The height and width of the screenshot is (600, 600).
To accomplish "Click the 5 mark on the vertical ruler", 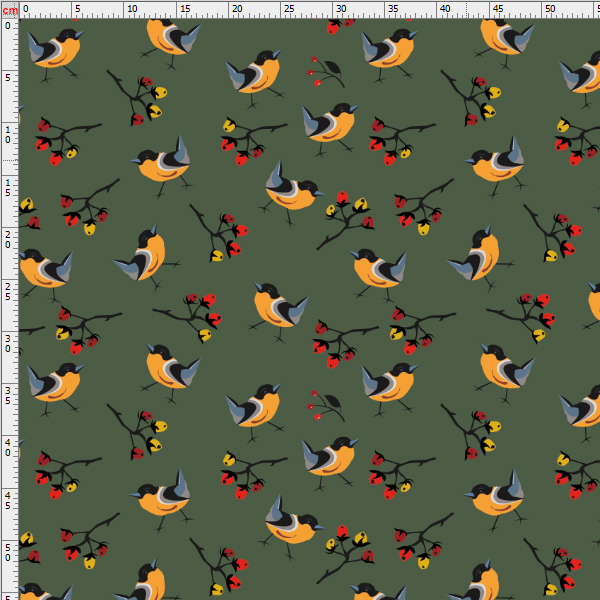I will click(x=8, y=77).
